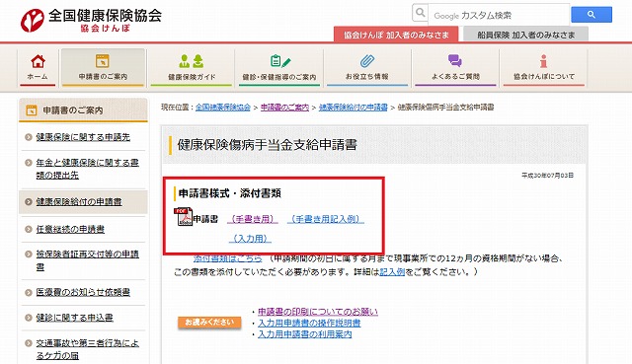Open the 協会けんぽについて info icon
This screenshot has height=364, width=632.
pos(543,61)
